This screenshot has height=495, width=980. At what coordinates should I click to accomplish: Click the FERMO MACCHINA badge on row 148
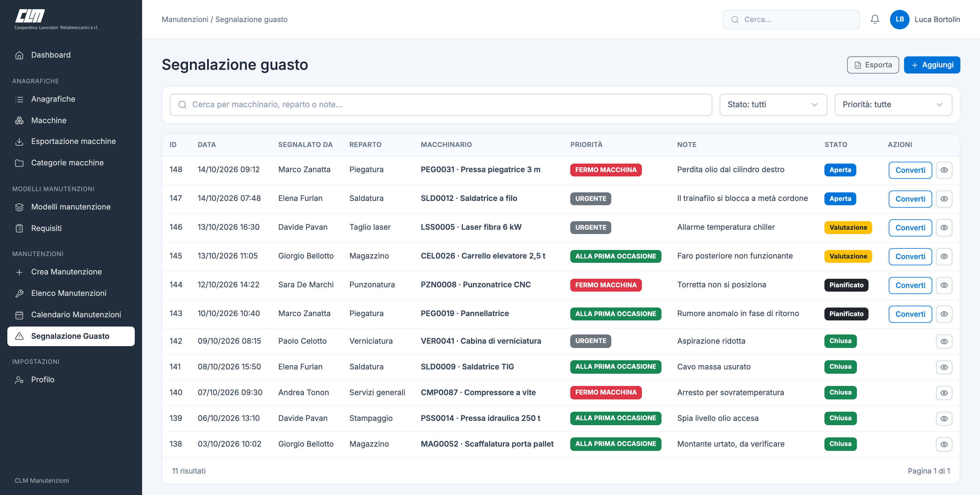coord(606,170)
